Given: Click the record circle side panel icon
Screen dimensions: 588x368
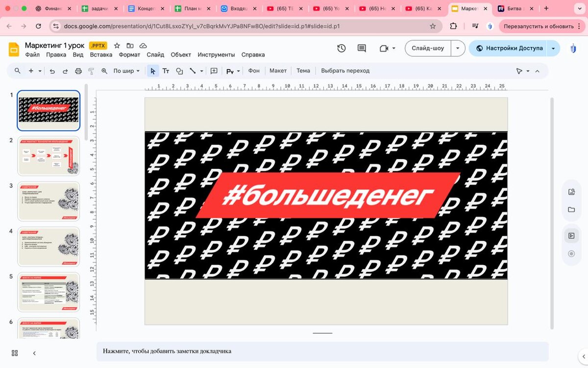Looking at the screenshot, I should (x=571, y=254).
